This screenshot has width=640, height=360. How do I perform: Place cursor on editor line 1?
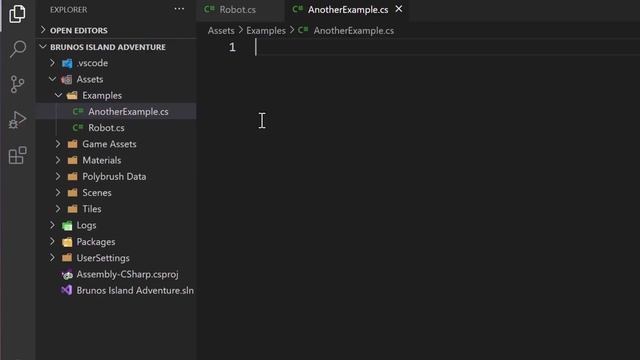tap(447, 47)
